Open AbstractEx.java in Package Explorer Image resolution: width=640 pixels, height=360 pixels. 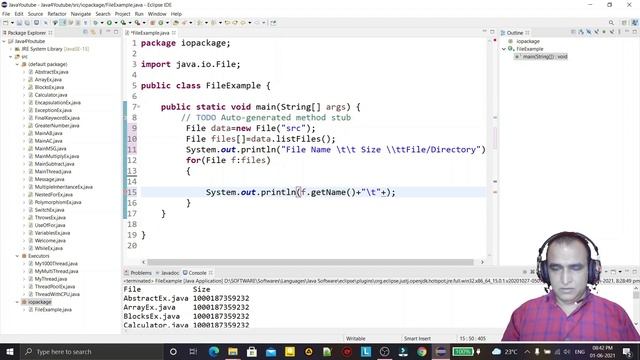click(x=51, y=72)
